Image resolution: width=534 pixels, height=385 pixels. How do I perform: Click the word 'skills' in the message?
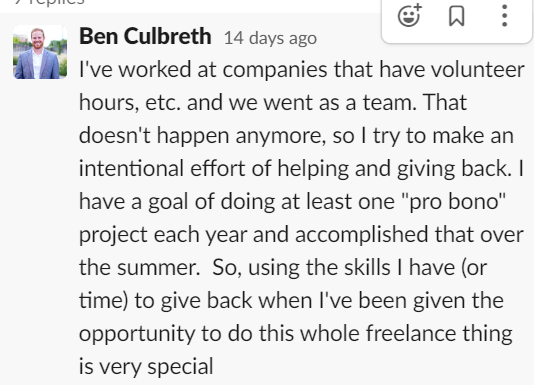tap(367, 267)
